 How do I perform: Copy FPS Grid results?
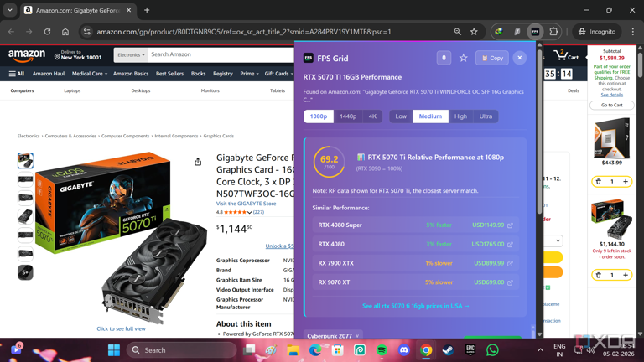coord(491,58)
